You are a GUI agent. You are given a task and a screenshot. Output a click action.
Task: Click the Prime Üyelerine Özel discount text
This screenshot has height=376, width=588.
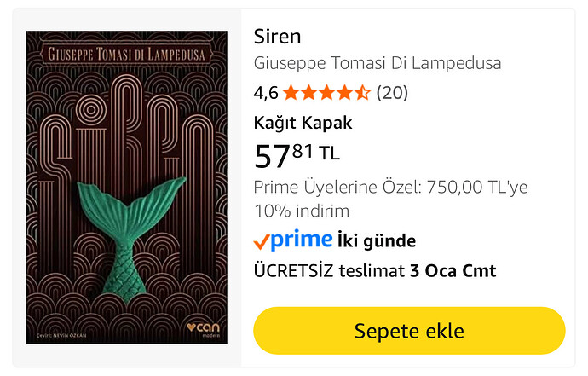[x=391, y=187]
